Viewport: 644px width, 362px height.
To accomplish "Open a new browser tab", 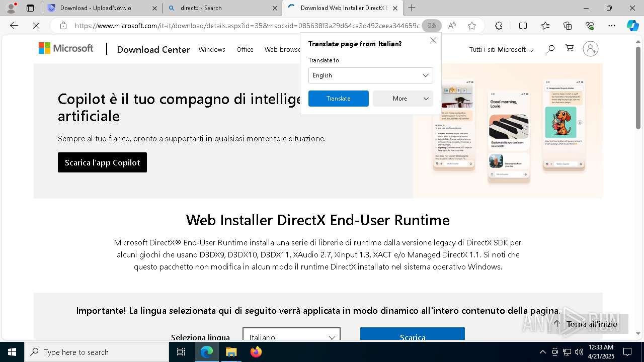I will click(412, 8).
